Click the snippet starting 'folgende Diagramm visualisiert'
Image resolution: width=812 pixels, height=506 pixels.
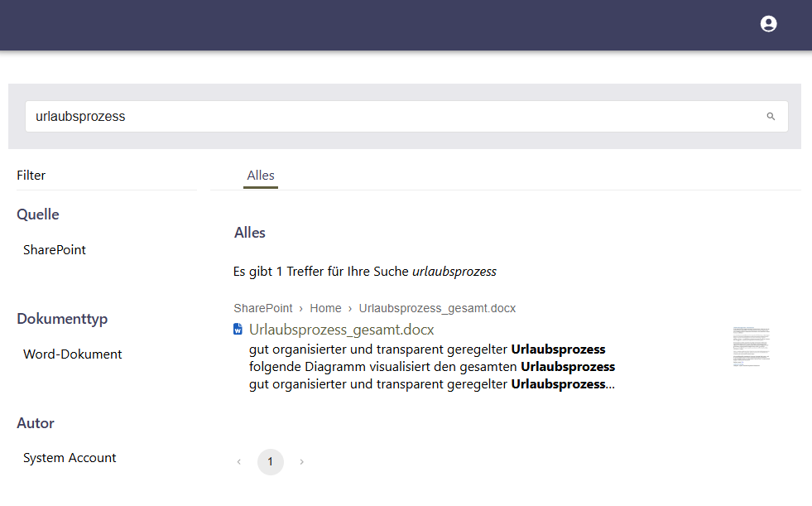pyautogui.click(x=431, y=366)
